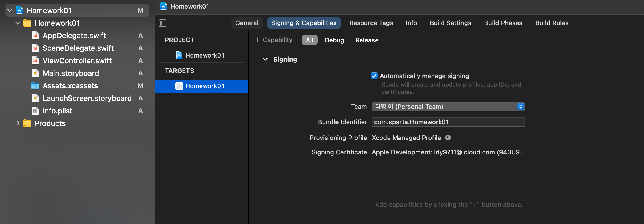Select AppDelegate.swift in the navigator
Image resolution: width=644 pixels, height=224 pixels.
74,36
